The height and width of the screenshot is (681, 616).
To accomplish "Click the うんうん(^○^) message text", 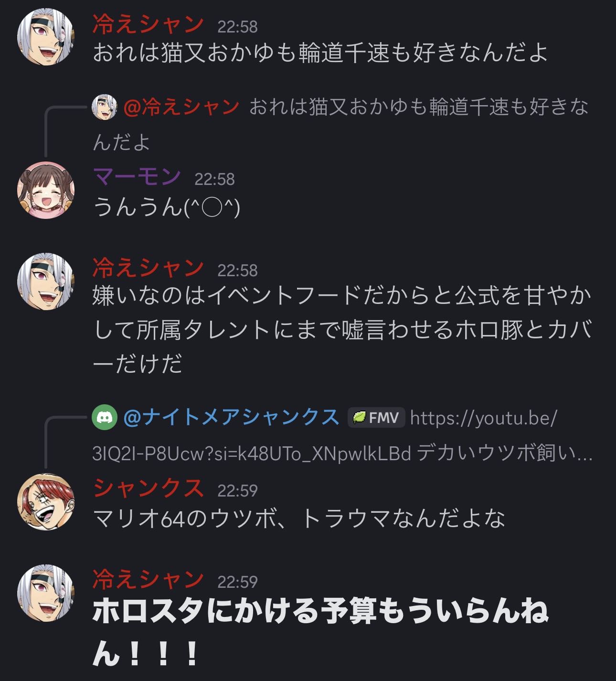I will click(166, 207).
